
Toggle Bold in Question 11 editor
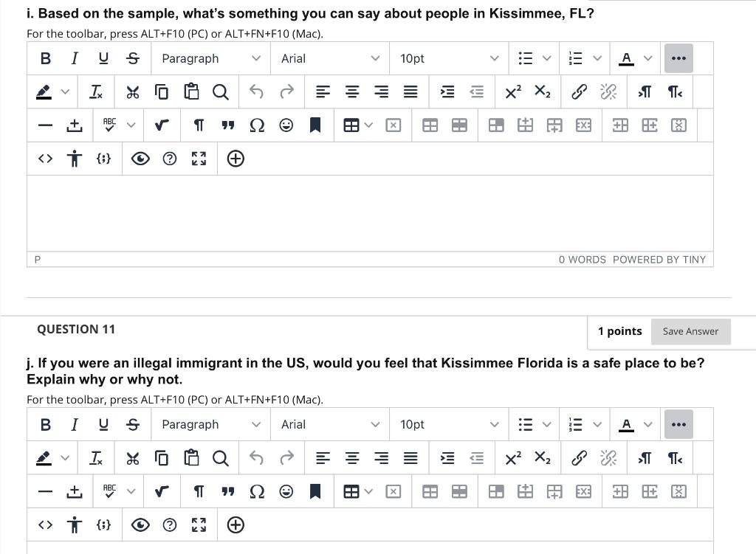[x=45, y=424]
